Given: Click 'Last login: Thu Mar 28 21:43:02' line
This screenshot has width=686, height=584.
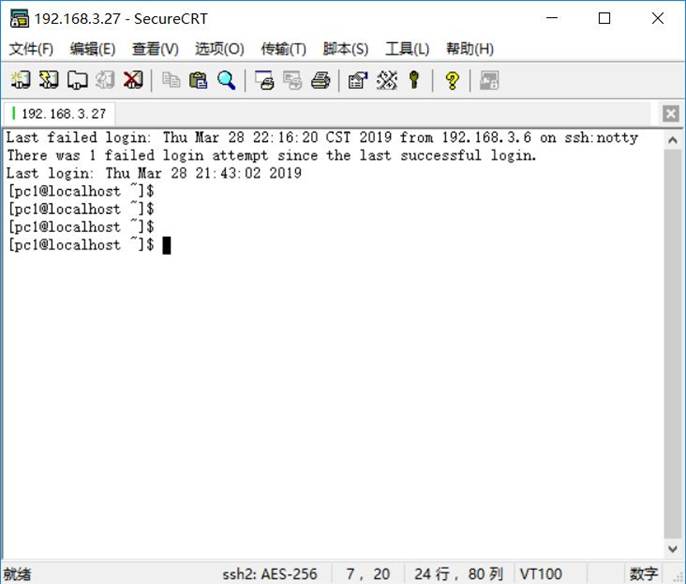Looking at the screenshot, I should coord(154,173).
